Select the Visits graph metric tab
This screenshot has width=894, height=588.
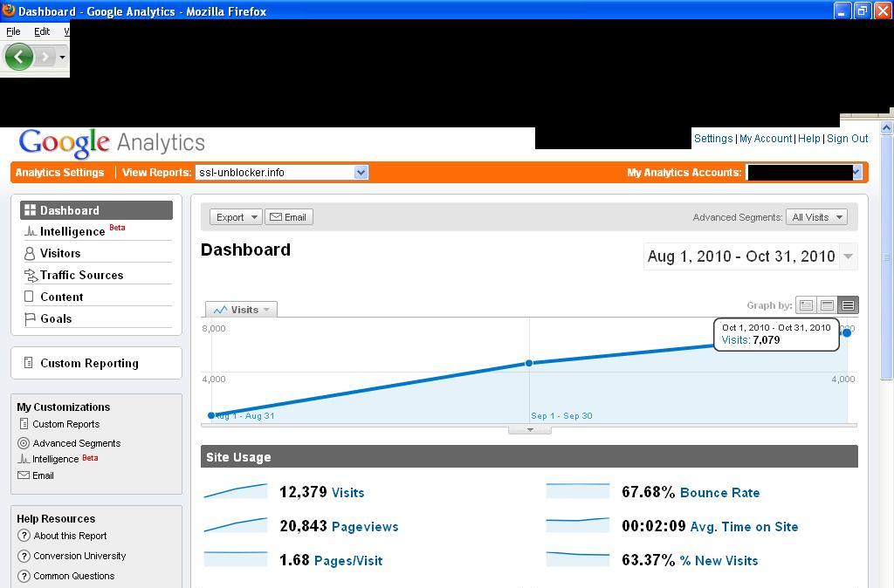click(x=242, y=310)
